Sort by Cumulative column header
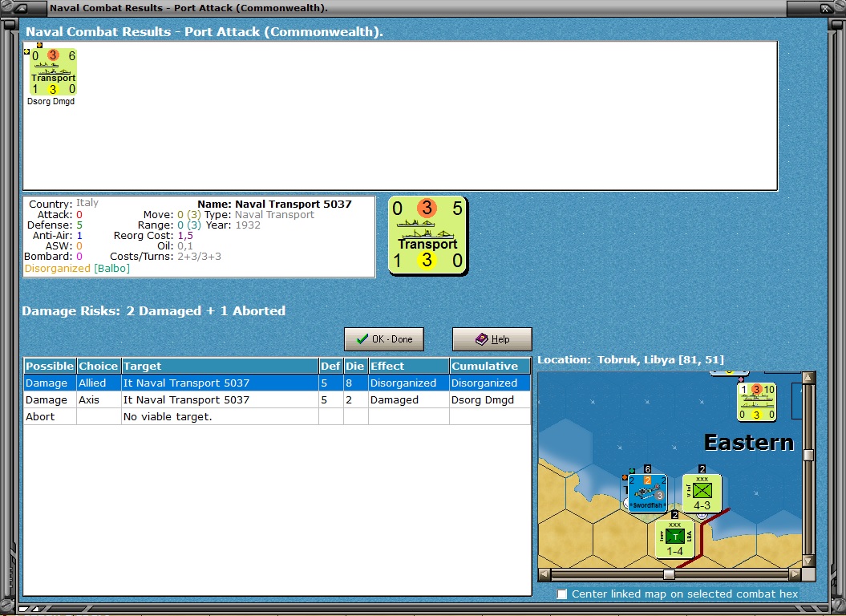846x616 pixels. 490,366
